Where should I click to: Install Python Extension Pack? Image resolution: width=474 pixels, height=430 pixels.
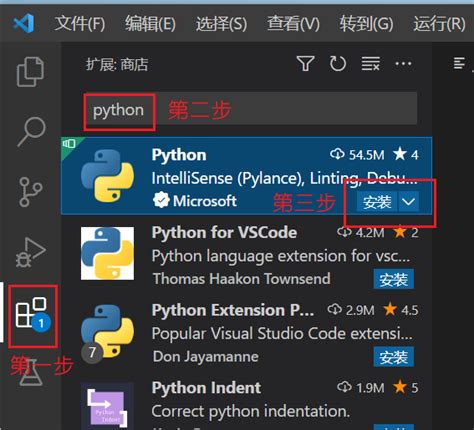click(394, 357)
